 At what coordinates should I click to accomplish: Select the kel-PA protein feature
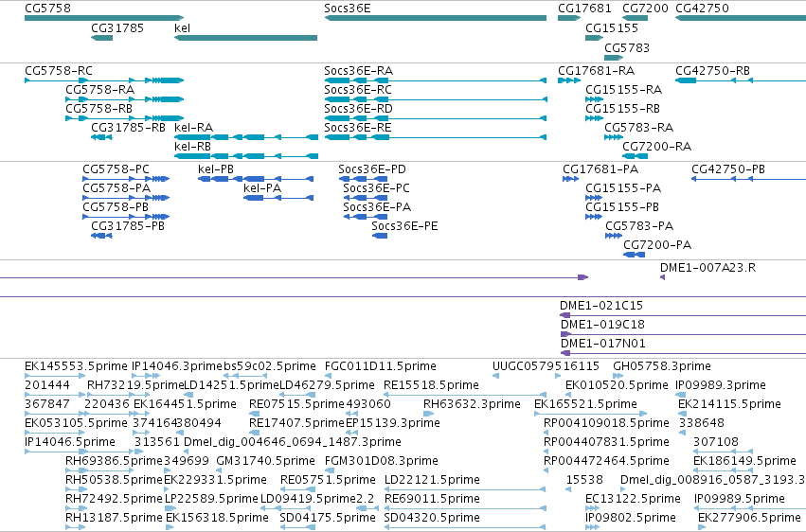click(x=278, y=198)
